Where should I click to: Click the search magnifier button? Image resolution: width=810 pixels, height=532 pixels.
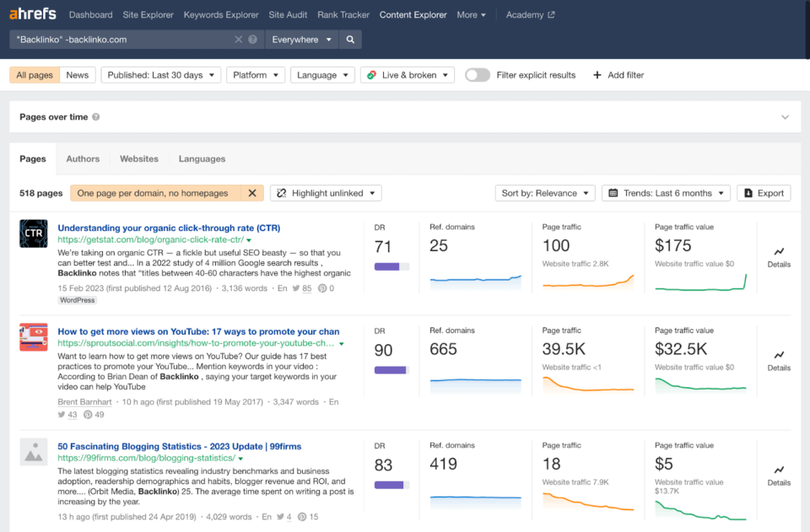351,40
